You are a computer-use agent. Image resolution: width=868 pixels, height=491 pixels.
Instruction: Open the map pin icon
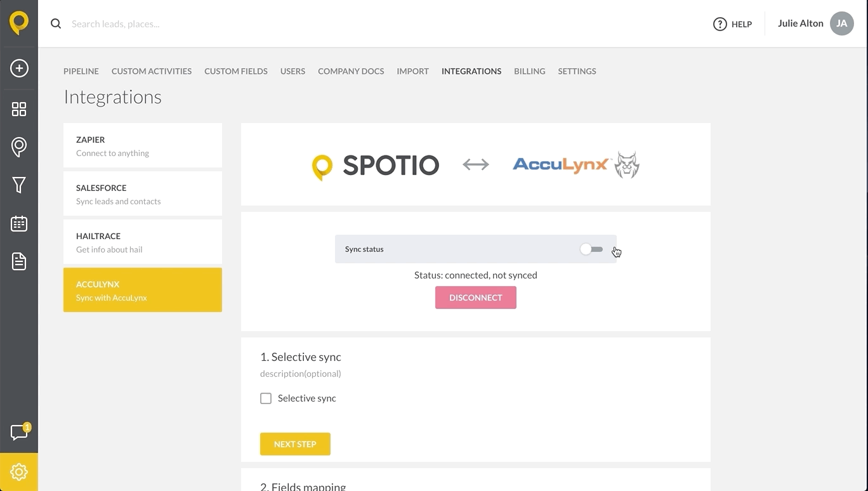click(19, 147)
